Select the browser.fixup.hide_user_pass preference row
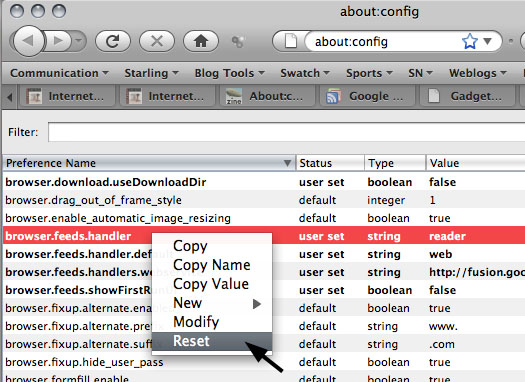Viewport: 525px width, 382px height. [264, 362]
